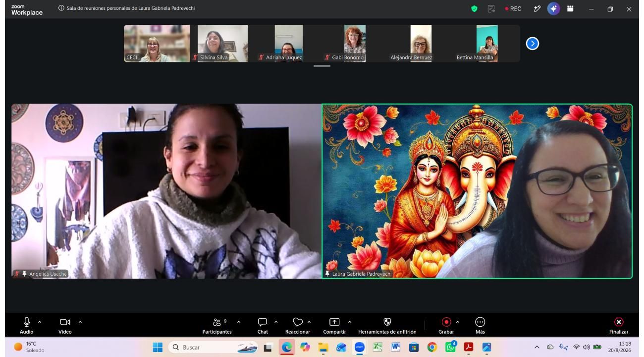This screenshot has width=644, height=357.
Task: Open the green encryption shield icon
Action: [x=474, y=9]
